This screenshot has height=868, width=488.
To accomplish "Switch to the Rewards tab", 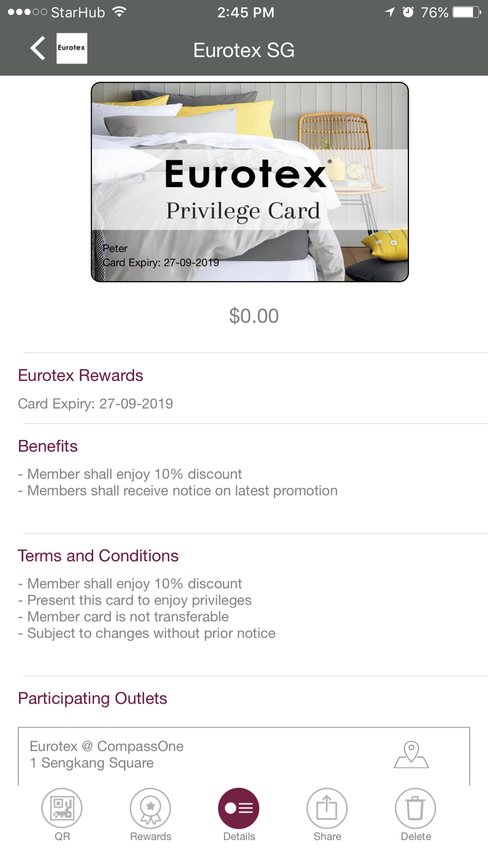I will [x=150, y=814].
